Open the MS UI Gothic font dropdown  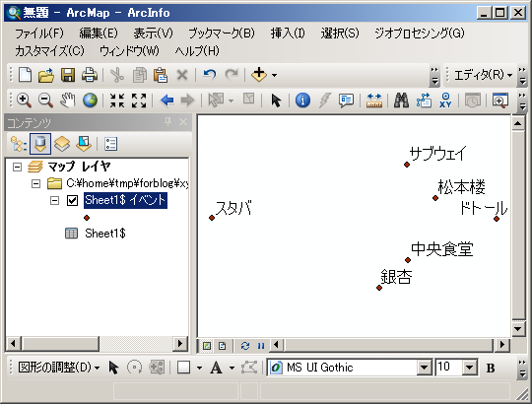coord(424,368)
